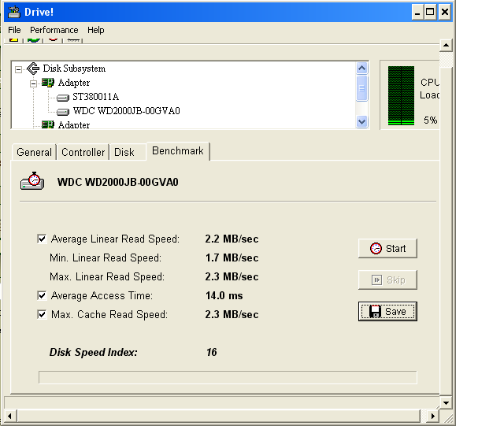Minimize the Drive! window
Viewport: 504px width, 426px height.
417,13
